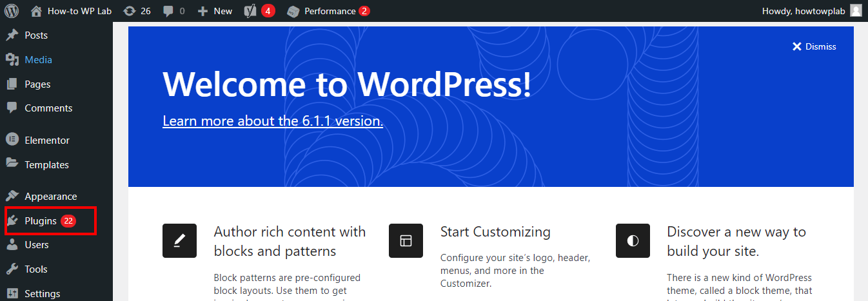Click the pencil icon for blocks and patterns

[x=179, y=240]
